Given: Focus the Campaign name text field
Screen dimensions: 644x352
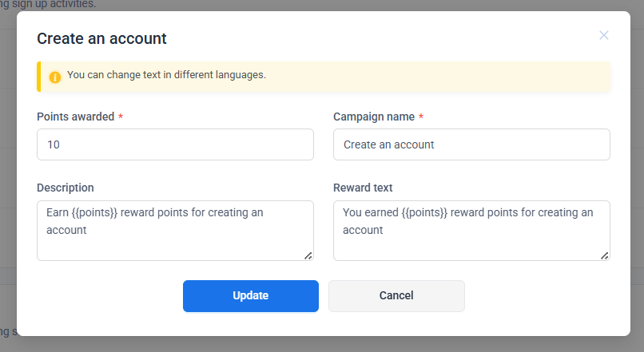Looking at the screenshot, I should tap(471, 144).
